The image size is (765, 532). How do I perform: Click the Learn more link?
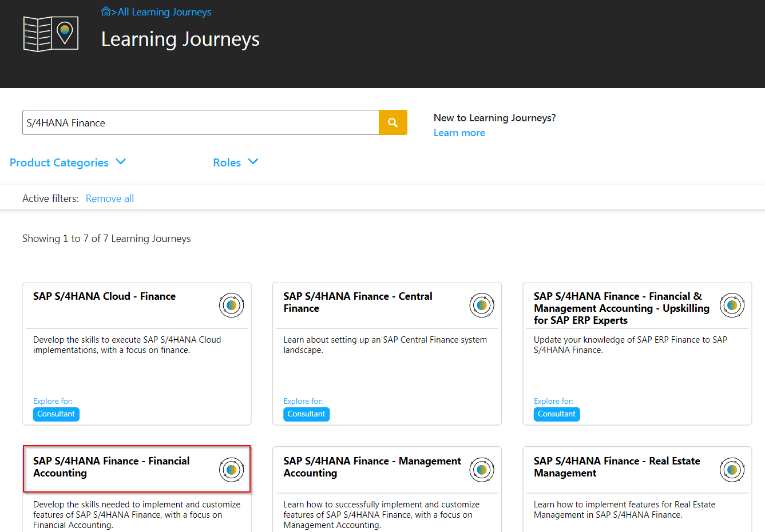pos(459,133)
